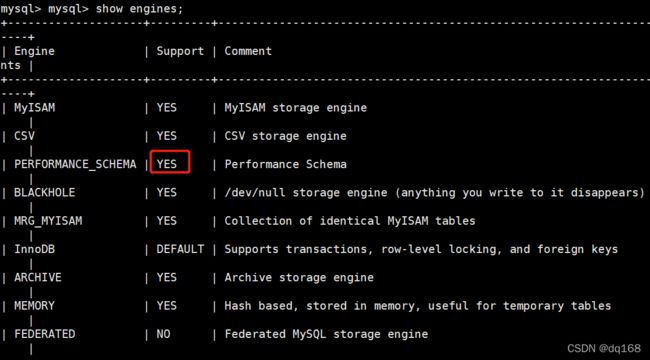
Task: Click the BLACKHOLE engine name
Action: [45, 192]
